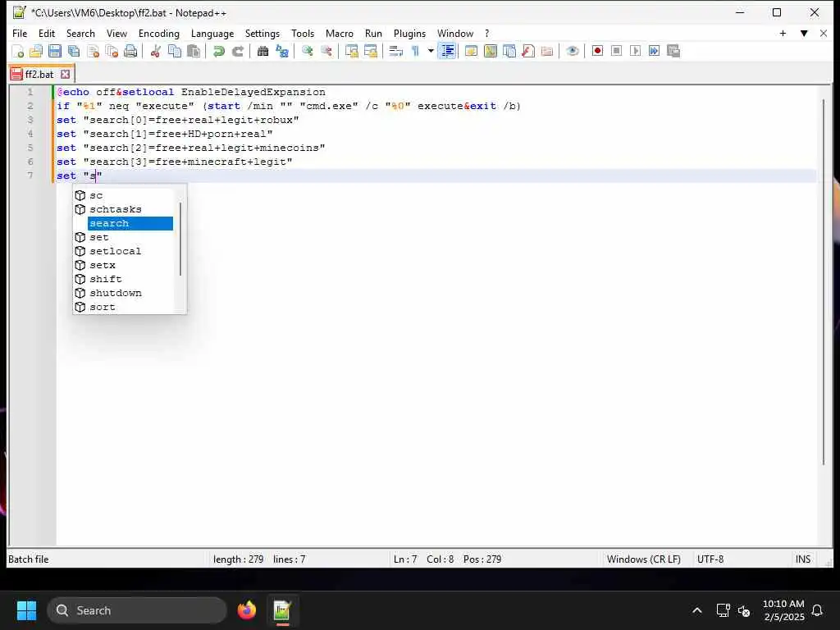Paste with the clipboard toolbar icon
The height and width of the screenshot is (630, 840).
(194, 52)
